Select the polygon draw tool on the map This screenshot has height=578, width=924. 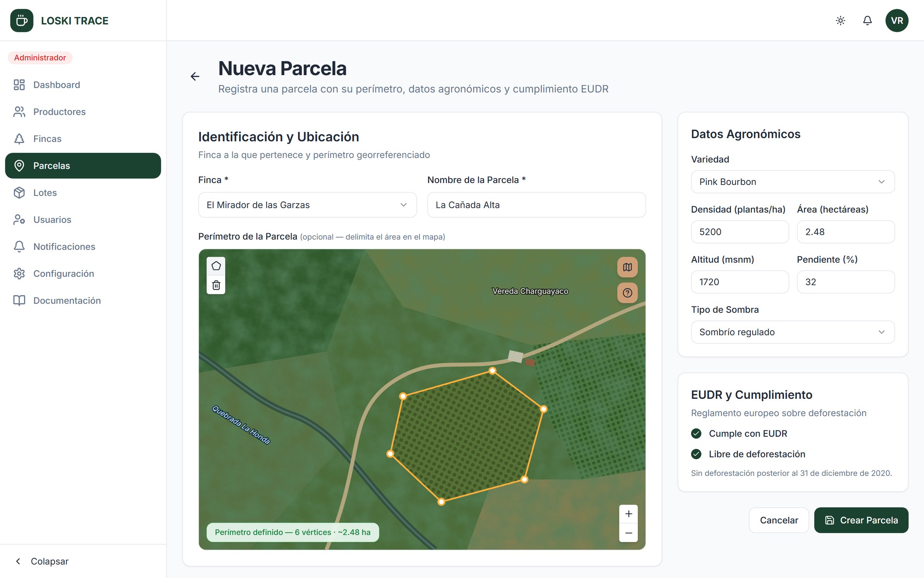pos(216,266)
